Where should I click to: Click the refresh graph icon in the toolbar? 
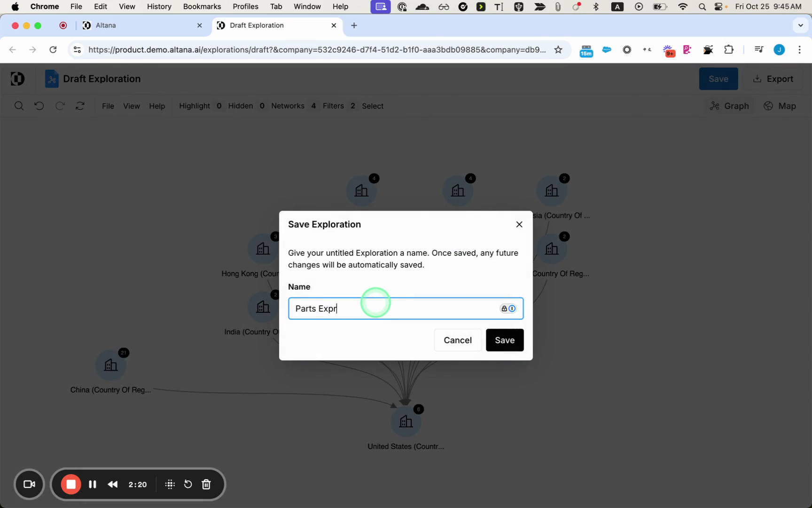80,106
